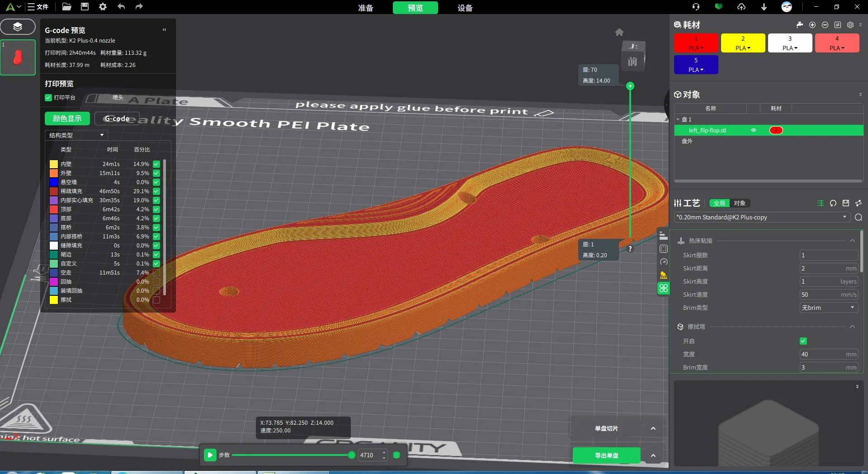Click the green multi-plate view icon
868x474 pixels.
click(x=664, y=288)
